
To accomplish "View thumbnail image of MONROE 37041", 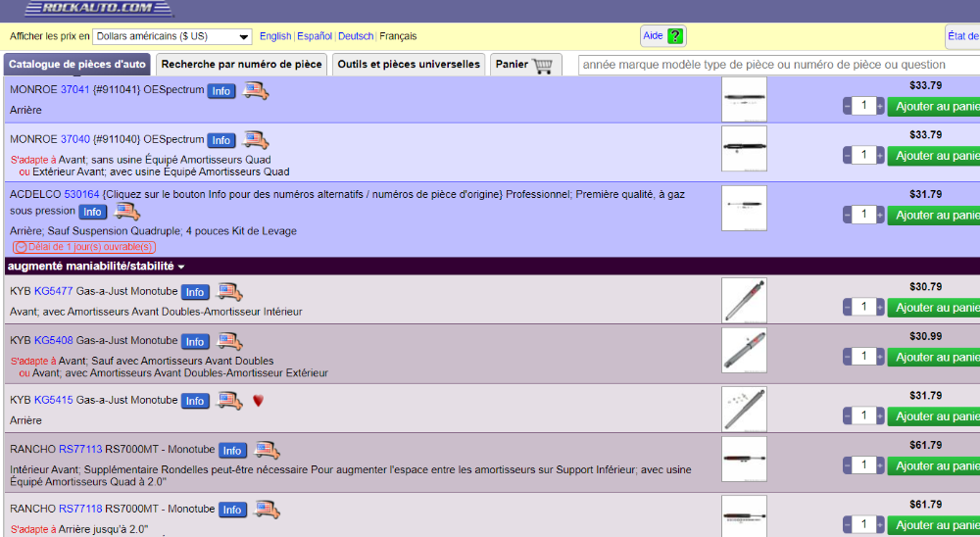I will [744, 99].
